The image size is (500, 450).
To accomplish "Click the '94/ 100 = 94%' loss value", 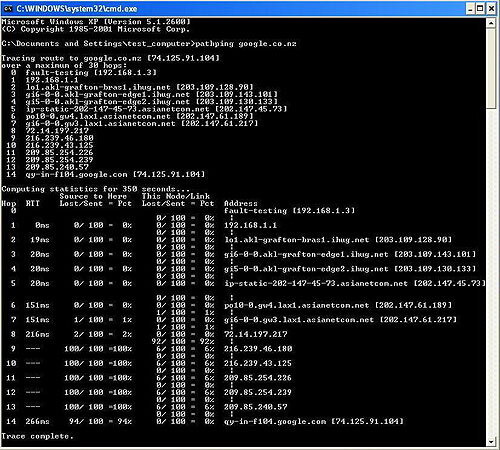I will [x=100, y=421].
